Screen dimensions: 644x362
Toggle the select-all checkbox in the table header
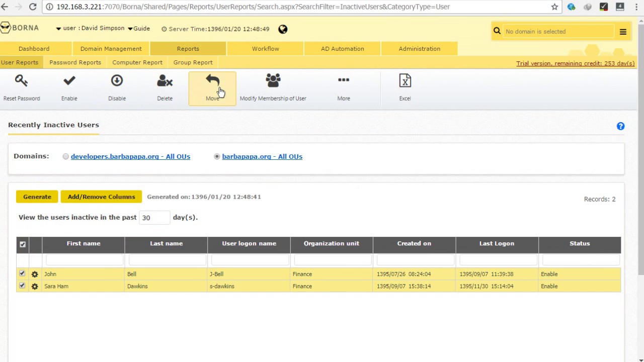click(23, 244)
